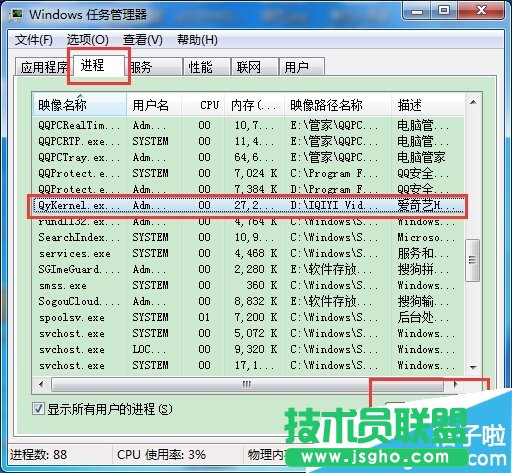Screen dimensions: 512x473
Task: Click the vertical scrollbar up arrow
Action: pyautogui.click(x=473, y=102)
